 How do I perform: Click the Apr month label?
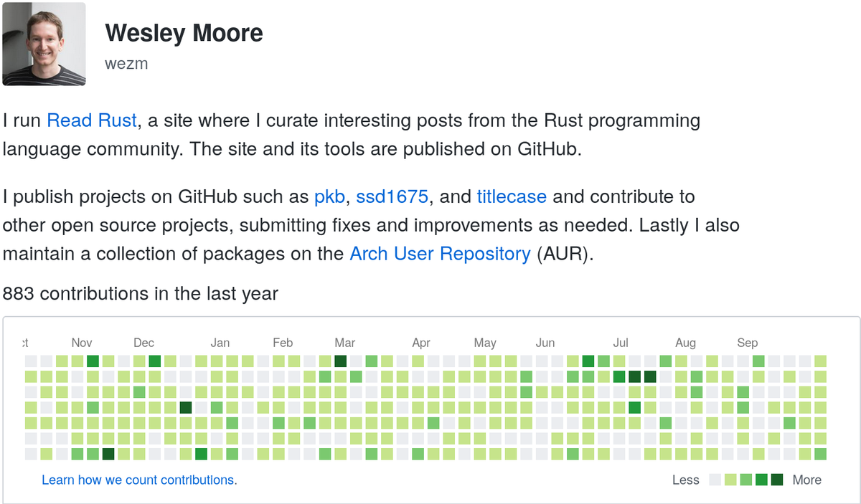click(421, 343)
